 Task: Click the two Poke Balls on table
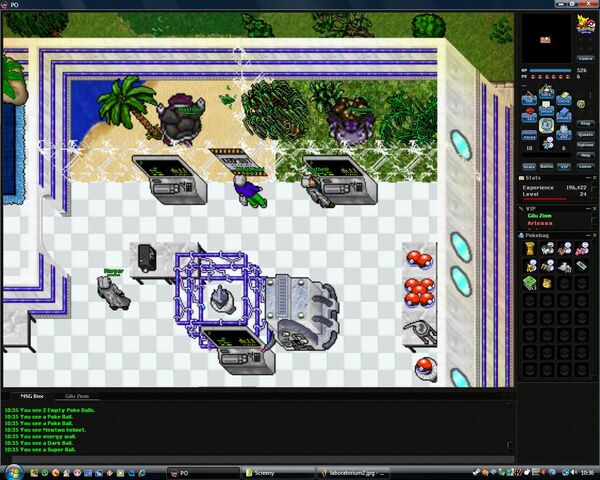pos(419,259)
